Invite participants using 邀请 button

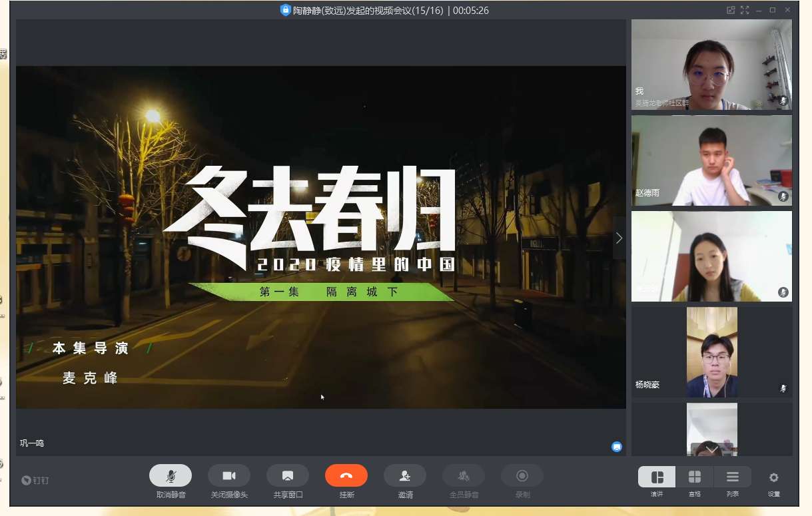coord(405,475)
